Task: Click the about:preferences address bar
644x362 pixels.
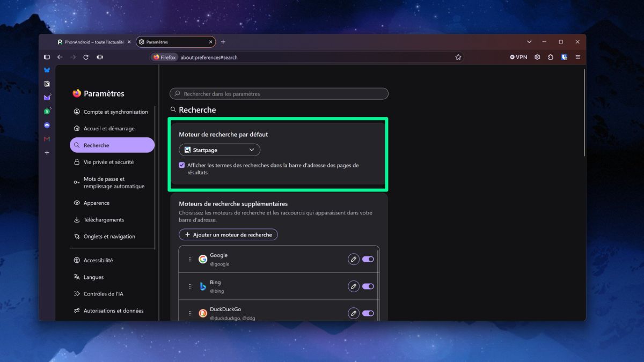Action: coord(306,57)
